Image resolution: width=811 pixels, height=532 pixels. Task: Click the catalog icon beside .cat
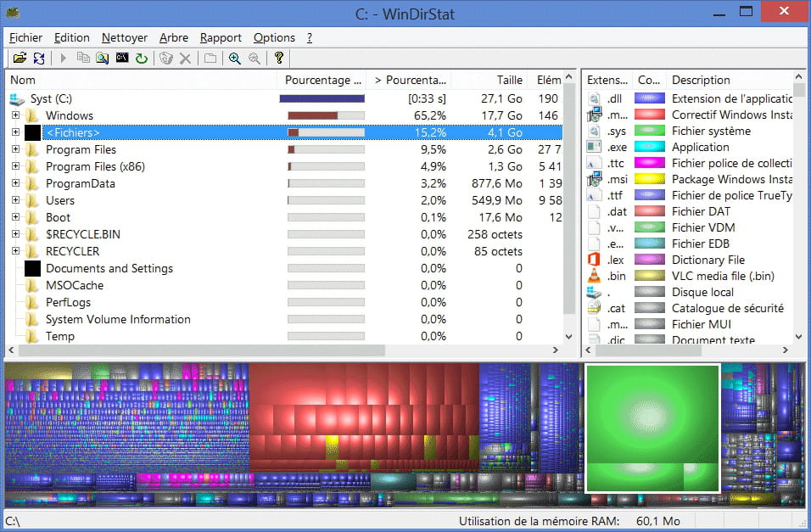point(594,308)
